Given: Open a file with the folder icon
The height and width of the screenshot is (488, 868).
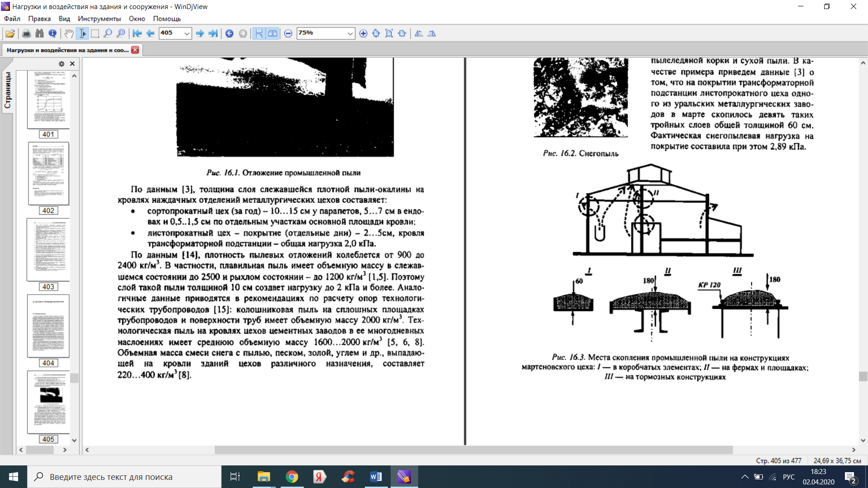Looking at the screenshot, I should [10, 33].
